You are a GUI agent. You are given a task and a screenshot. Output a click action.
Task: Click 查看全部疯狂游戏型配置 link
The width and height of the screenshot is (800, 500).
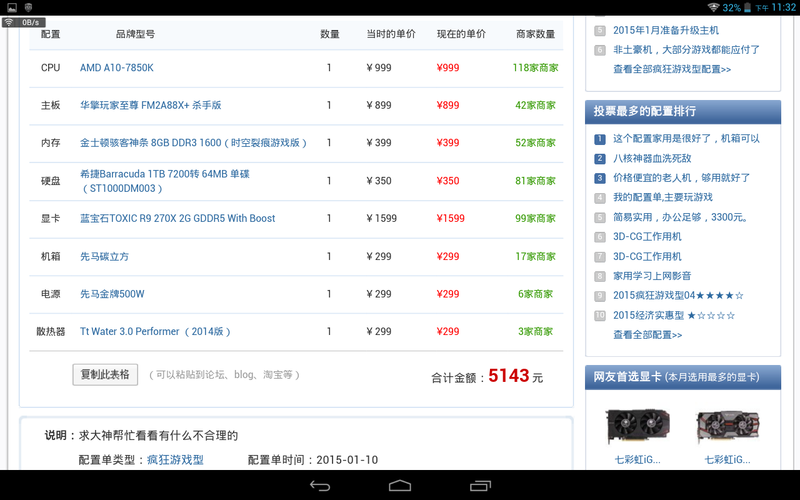(672, 69)
